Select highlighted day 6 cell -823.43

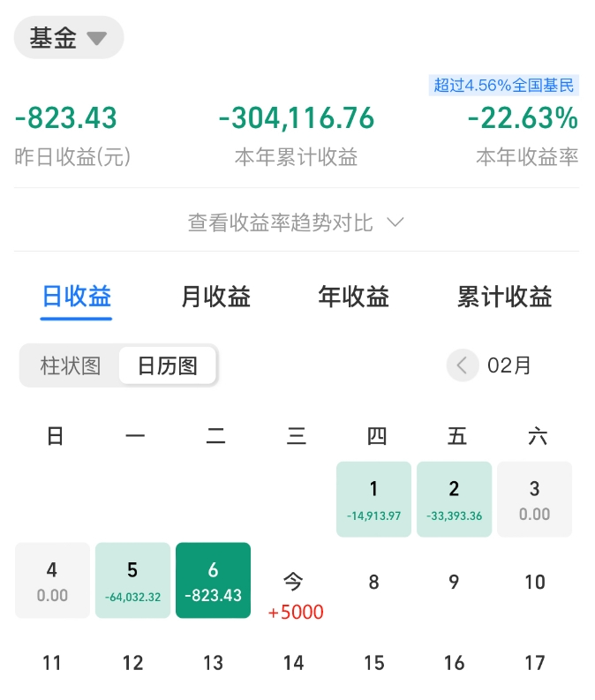pyautogui.click(x=213, y=580)
